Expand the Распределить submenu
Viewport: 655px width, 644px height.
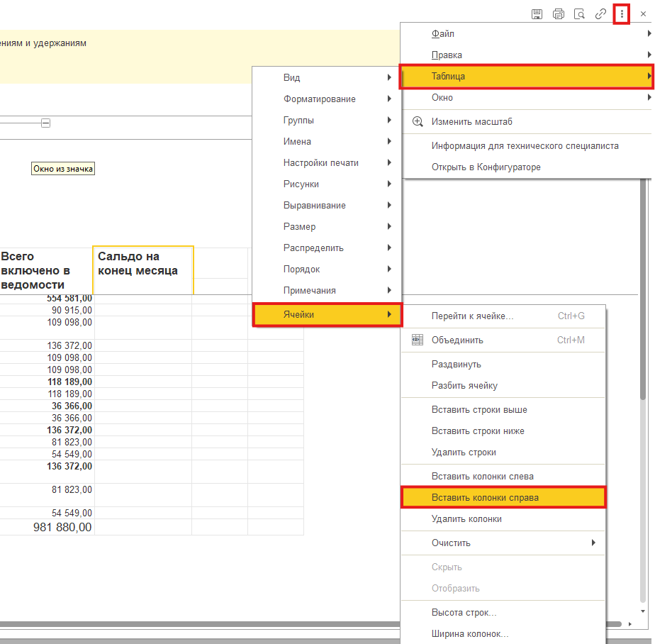coord(327,248)
